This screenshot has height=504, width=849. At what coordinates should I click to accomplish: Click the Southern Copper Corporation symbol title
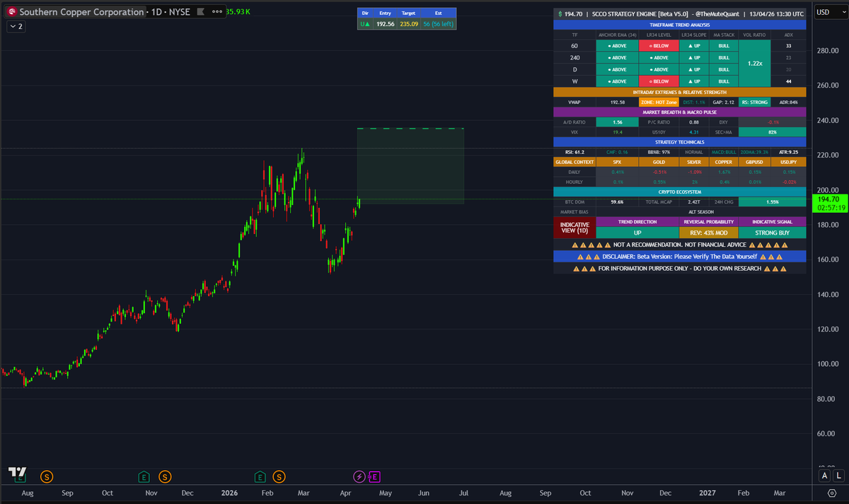click(81, 12)
